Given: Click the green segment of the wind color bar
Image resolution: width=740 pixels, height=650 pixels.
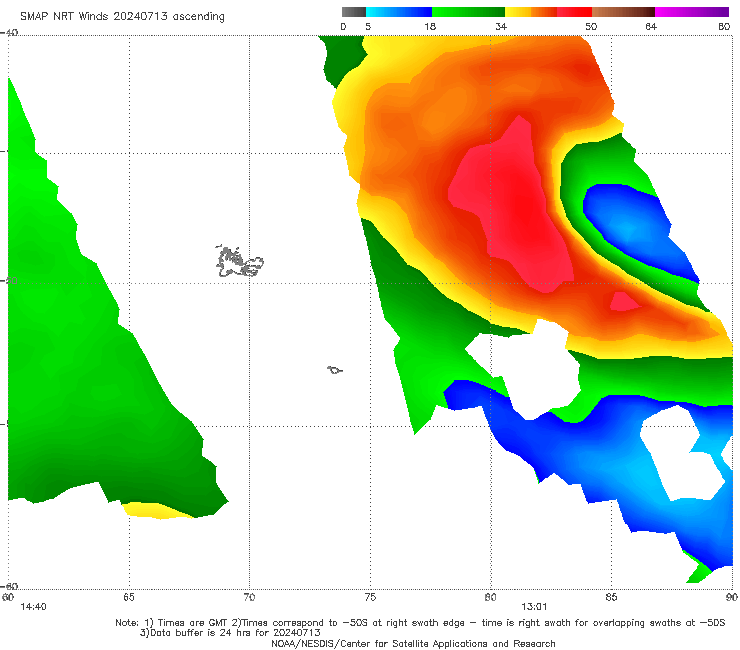Looking at the screenshot, I should point(468,12).
